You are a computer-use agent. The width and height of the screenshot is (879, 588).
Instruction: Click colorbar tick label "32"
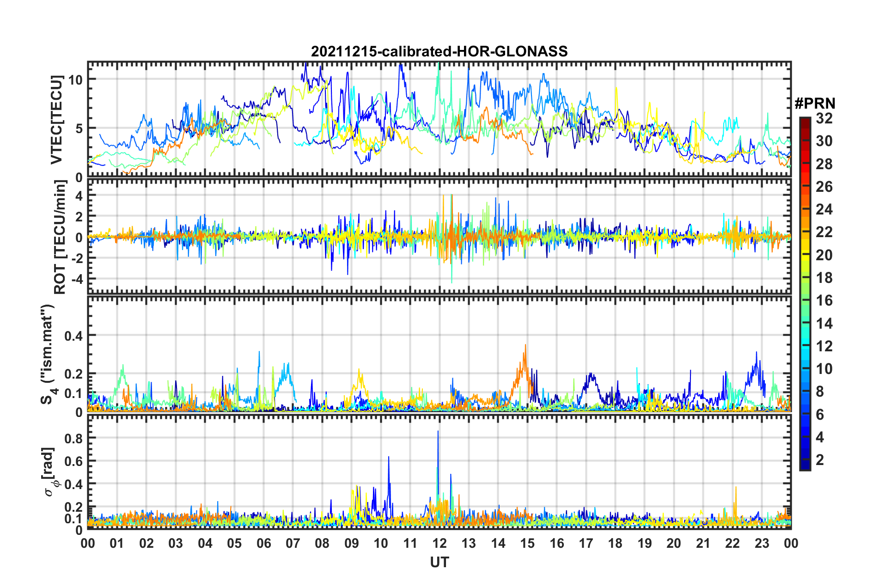(x=824, y=118)
